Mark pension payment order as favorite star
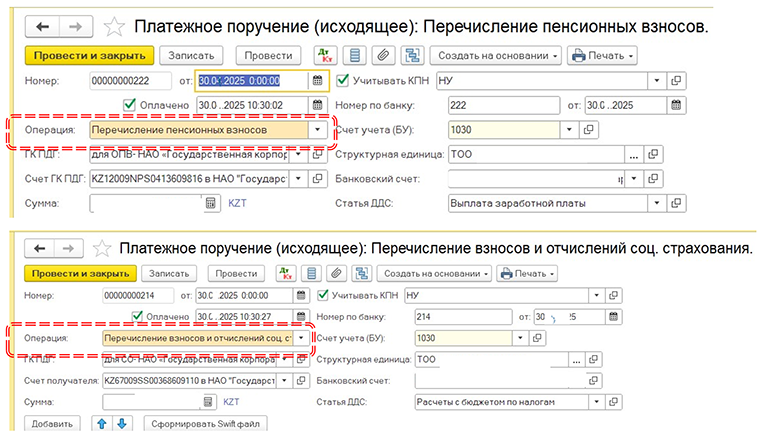Screen dimensions: 760x443 [x=115, y=26]
